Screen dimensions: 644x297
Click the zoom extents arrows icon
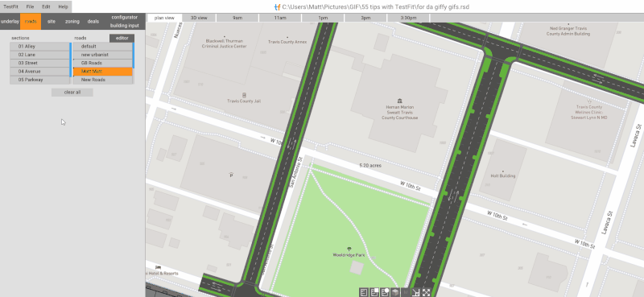[427, 292]
